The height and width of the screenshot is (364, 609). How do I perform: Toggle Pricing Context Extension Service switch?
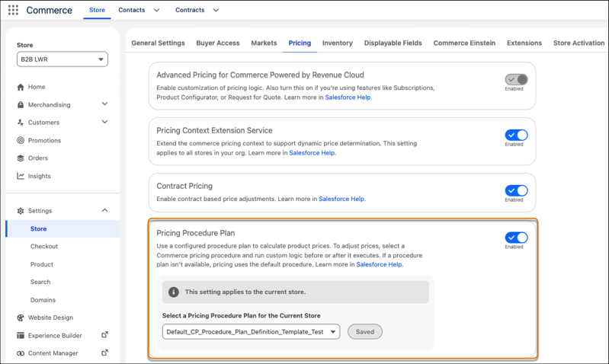point(516,135)
